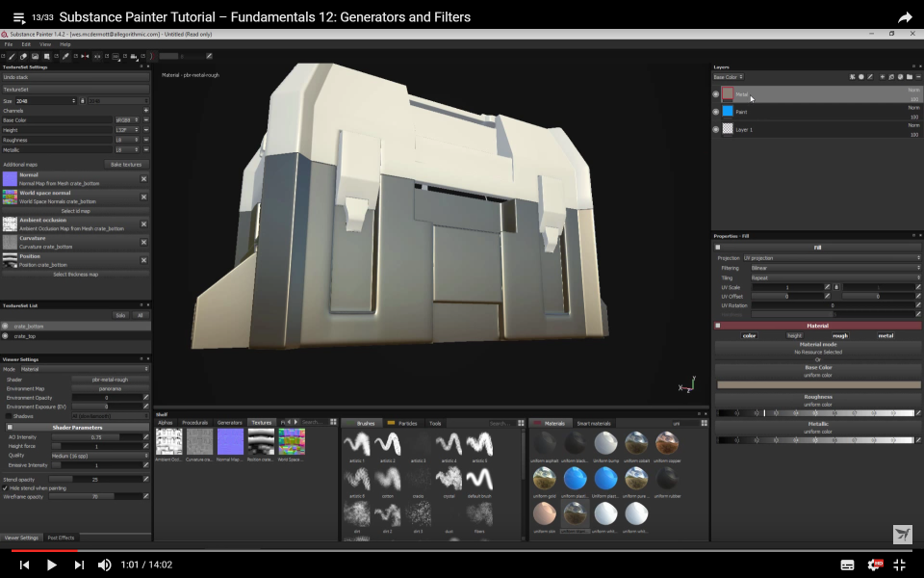Hide the Metal layer
This screenshot has width=924, height=578.
pos(716,93)
